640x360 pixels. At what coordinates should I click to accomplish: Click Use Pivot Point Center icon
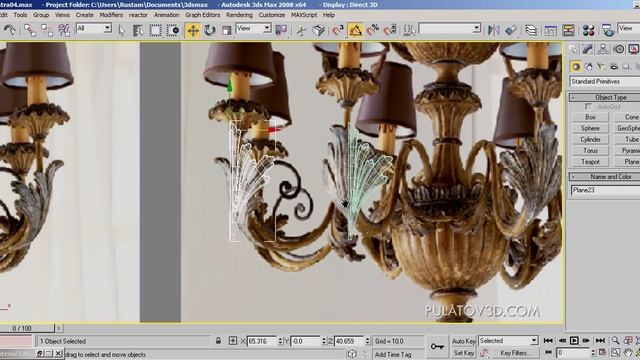(x=281, y=30)
